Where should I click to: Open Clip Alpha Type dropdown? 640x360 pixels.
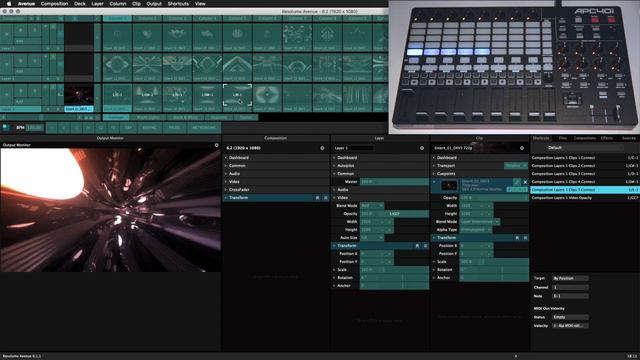(476, 230)
